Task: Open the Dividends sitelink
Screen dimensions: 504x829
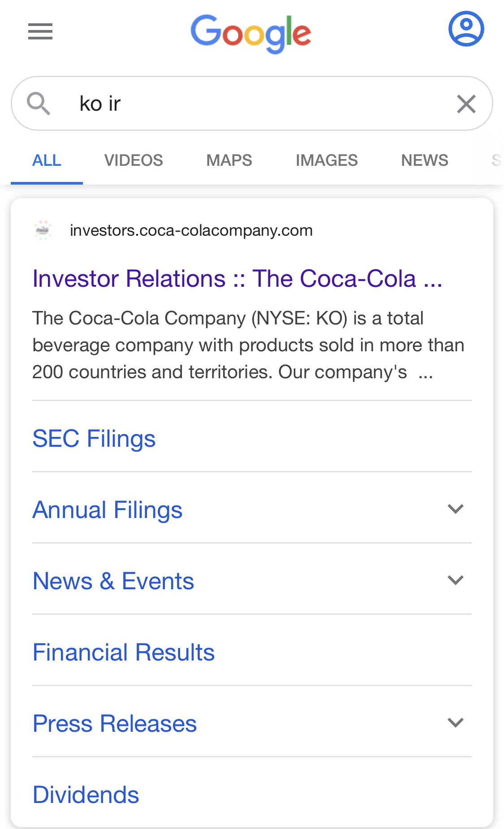Action: pyautogui.click(x=86, y=794)
